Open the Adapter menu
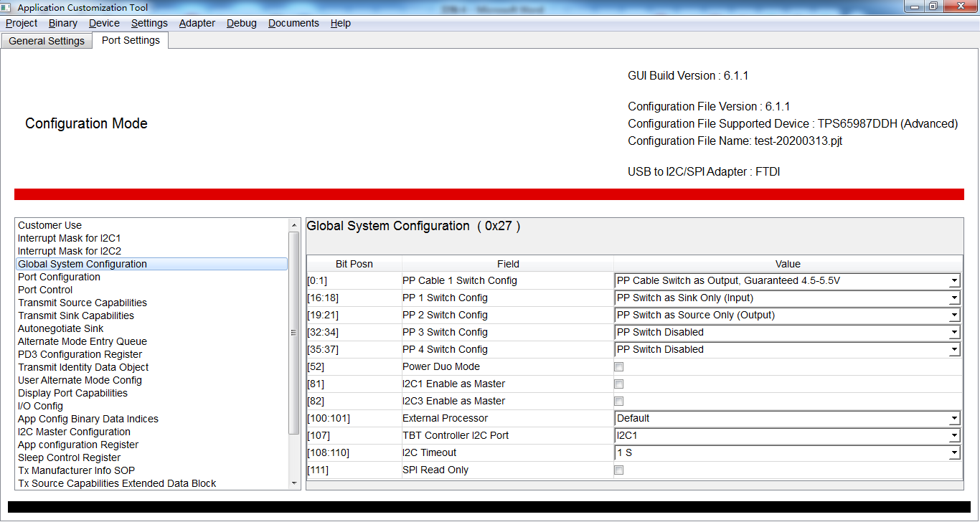 (197, 23)
